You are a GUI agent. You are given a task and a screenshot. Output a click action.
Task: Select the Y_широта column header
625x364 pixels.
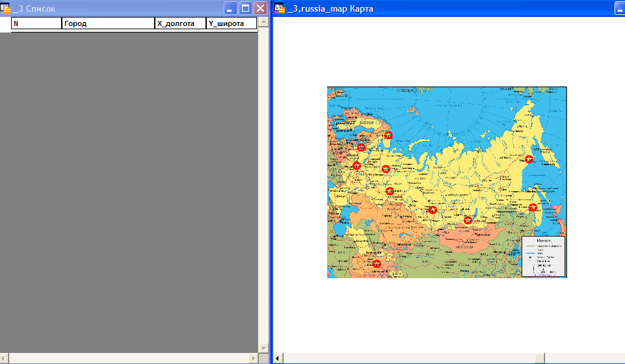pos(231,23)
